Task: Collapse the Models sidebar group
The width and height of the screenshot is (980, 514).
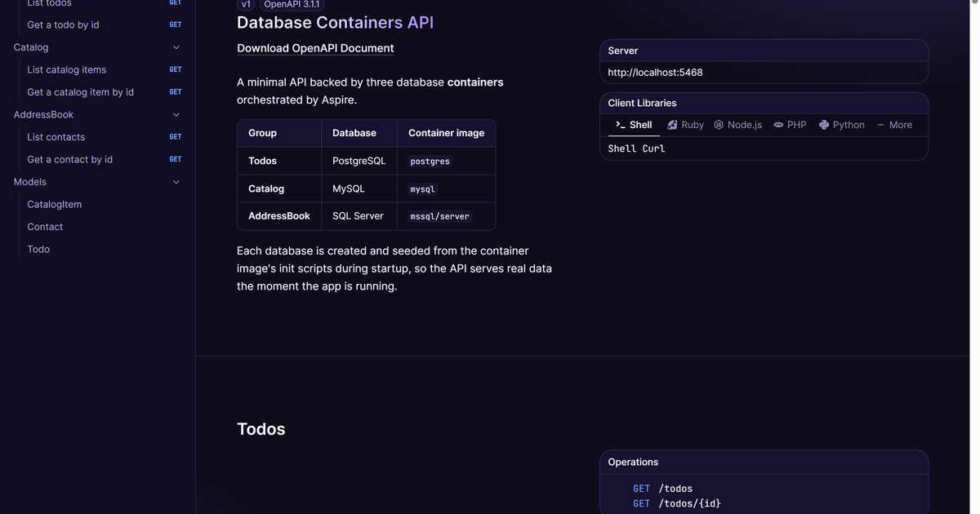Action: point(176,182)
